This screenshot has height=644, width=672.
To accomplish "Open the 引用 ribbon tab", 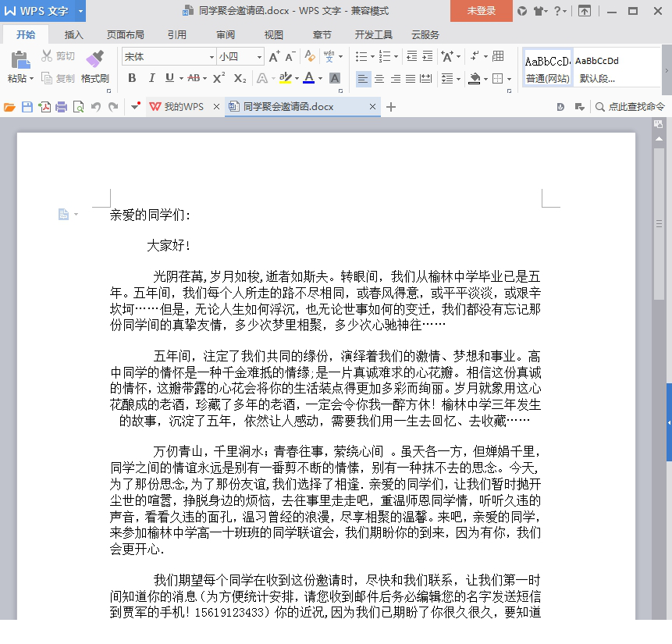I will pos(177,34).
